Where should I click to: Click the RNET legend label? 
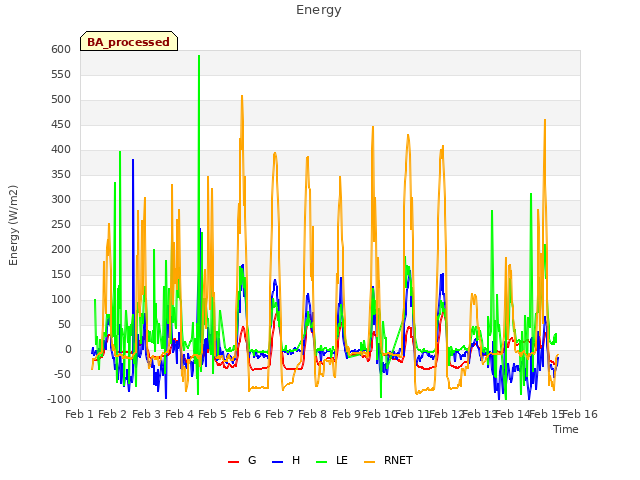[398, 460]
